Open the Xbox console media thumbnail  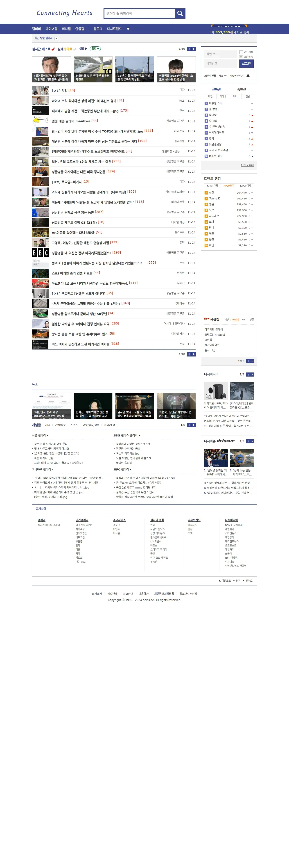(x=216, y=391)
